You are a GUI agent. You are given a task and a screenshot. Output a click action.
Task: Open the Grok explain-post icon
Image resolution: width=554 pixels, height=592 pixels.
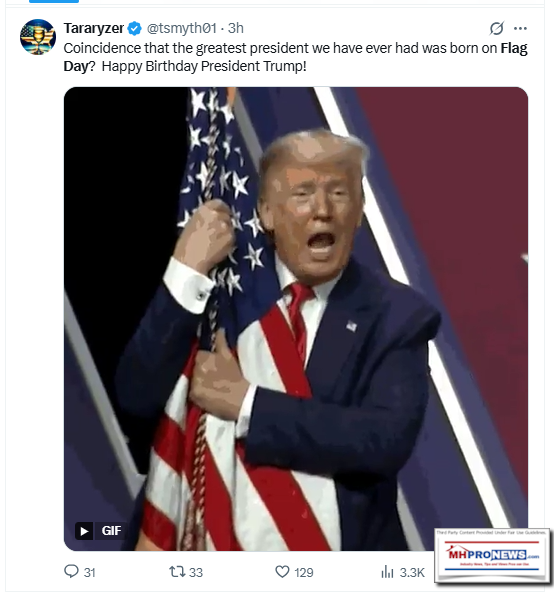[x=496, y=28]
